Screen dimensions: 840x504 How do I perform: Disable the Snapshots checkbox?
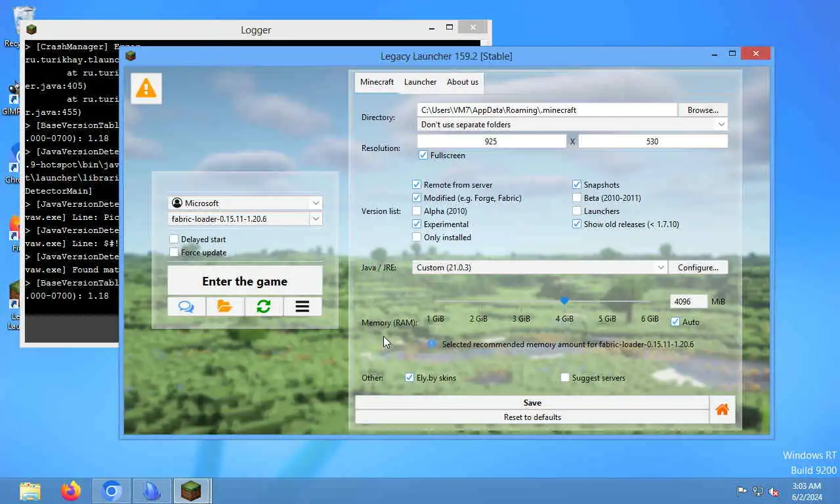[577, 185]
